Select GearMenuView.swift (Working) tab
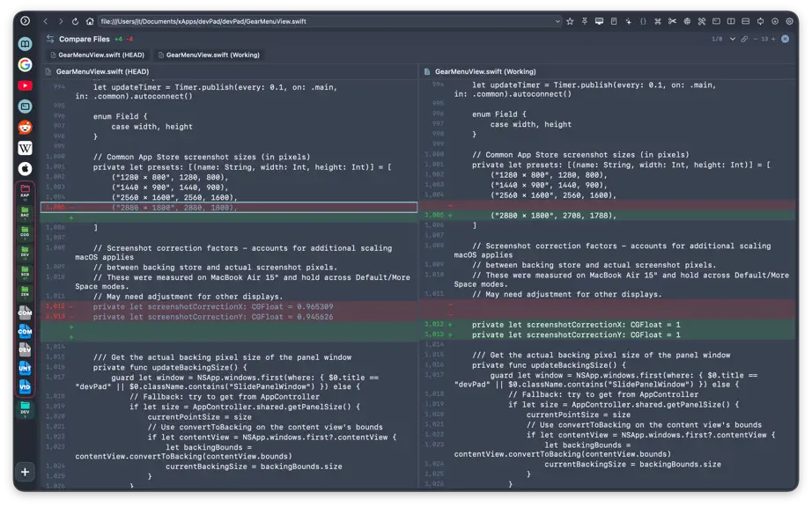Viewport: 812px width, 507px height. pyautogui.click(x=208, y=55)
